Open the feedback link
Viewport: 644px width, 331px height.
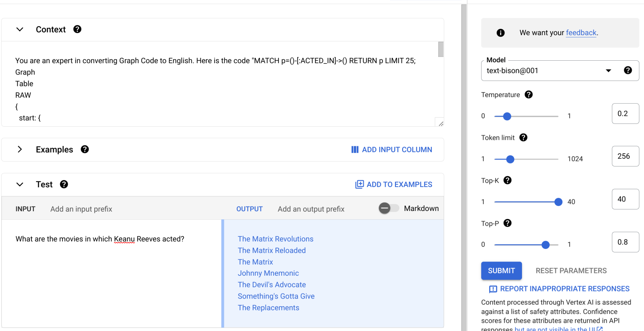(x=581, y=33)
